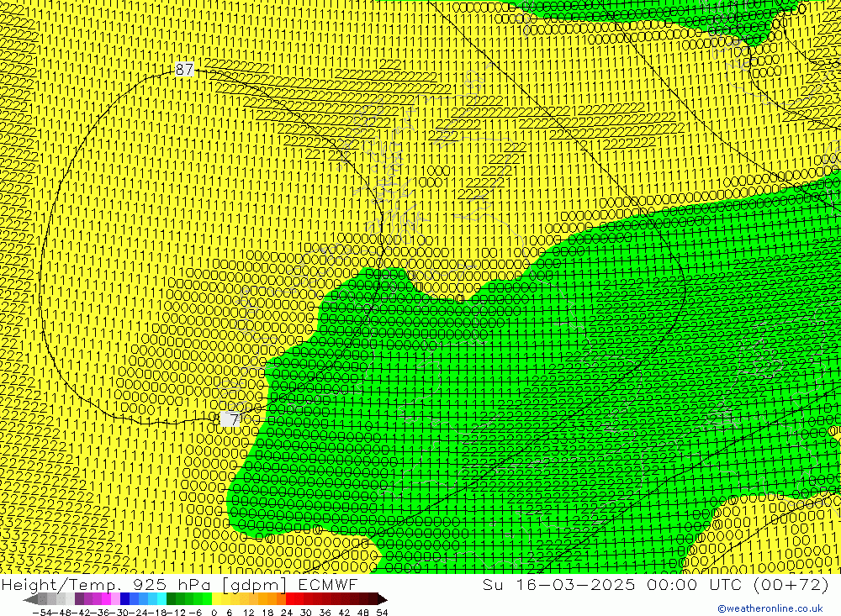Click the '48' positive legend value
The height and width of the screenshot is (616, 841).
click(x=363, y=613)
